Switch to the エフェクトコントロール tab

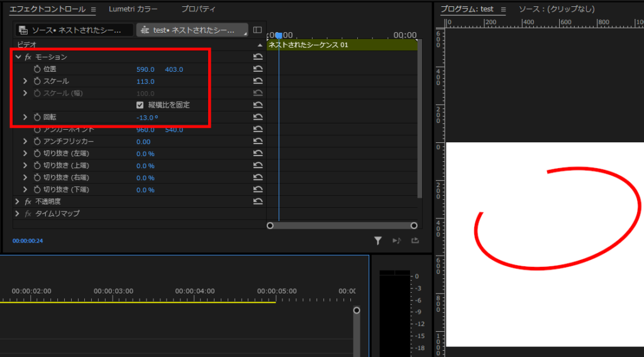[x=47, y=9]
